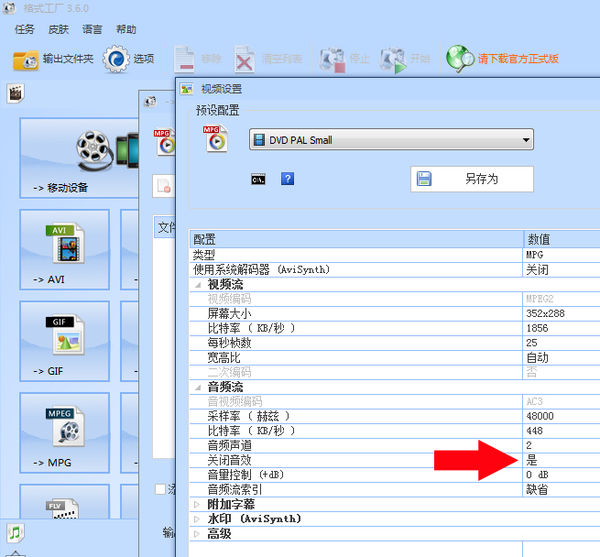The width and height of the screenshot is (600, 557).
Task: Open the 任务 menu
Action: click(x=24, y=29)
